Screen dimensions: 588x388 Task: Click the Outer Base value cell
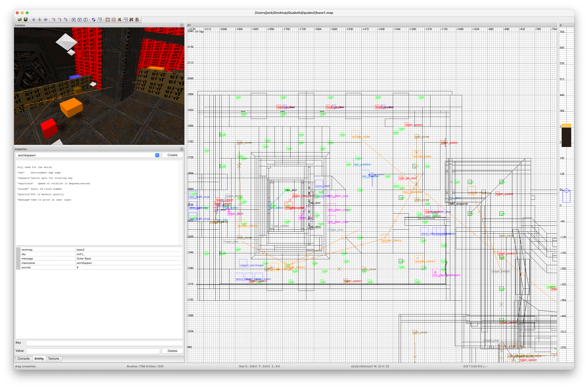click(129, 259)
